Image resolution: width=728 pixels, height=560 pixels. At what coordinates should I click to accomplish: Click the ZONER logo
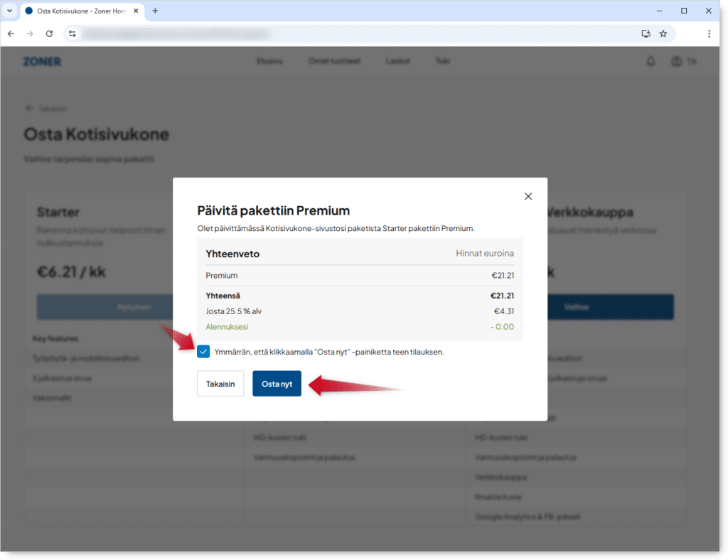(x=42, y=62)
